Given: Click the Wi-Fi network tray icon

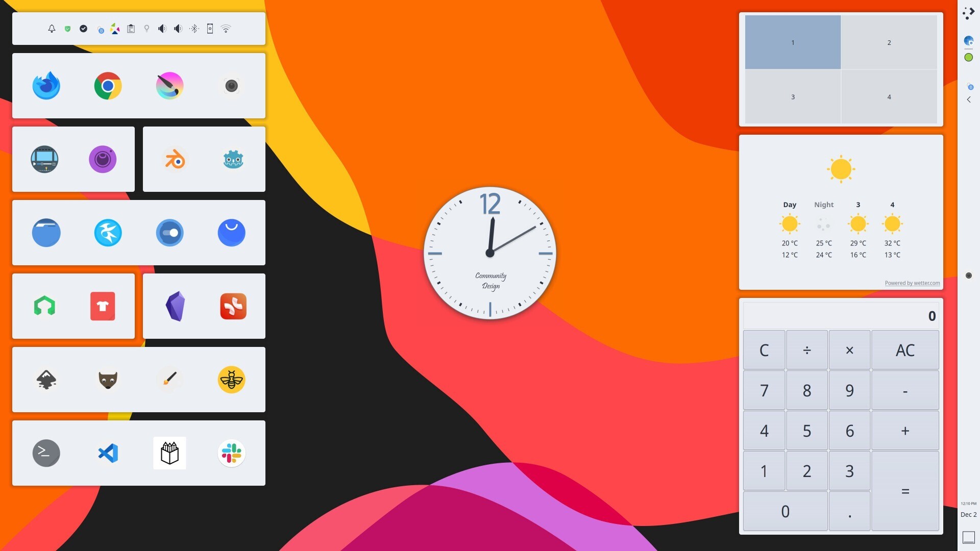Looking at the screenshot, I should (x=226, y=29).
